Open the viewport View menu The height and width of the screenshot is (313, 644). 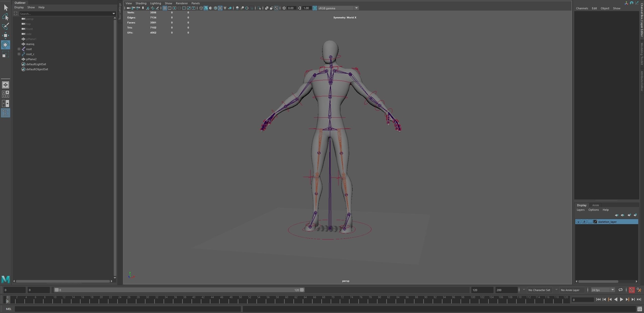tap(129, 3)
